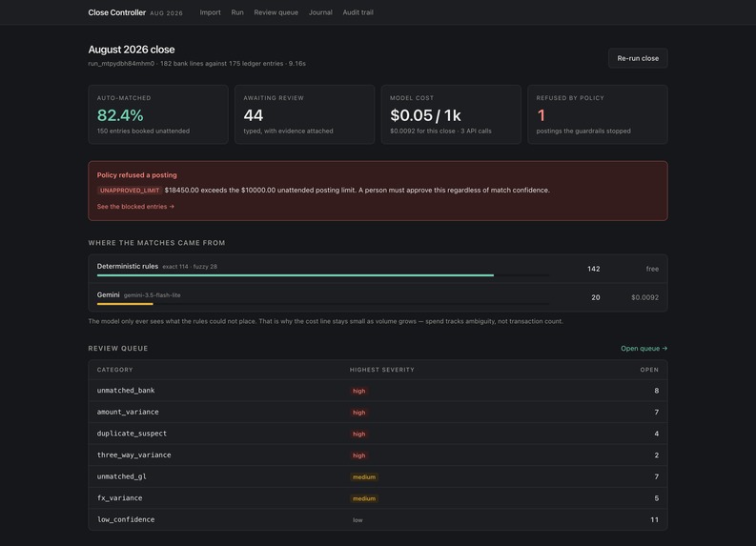Open the review queue via Open queue link
The image size is (756, 546).
click(644, 349)
